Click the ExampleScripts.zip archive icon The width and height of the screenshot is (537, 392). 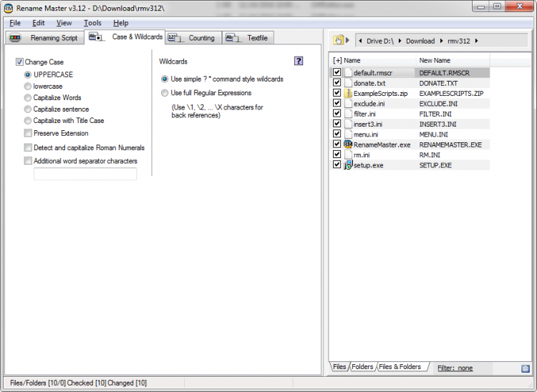pyautogui.click(x=348, y=93)
